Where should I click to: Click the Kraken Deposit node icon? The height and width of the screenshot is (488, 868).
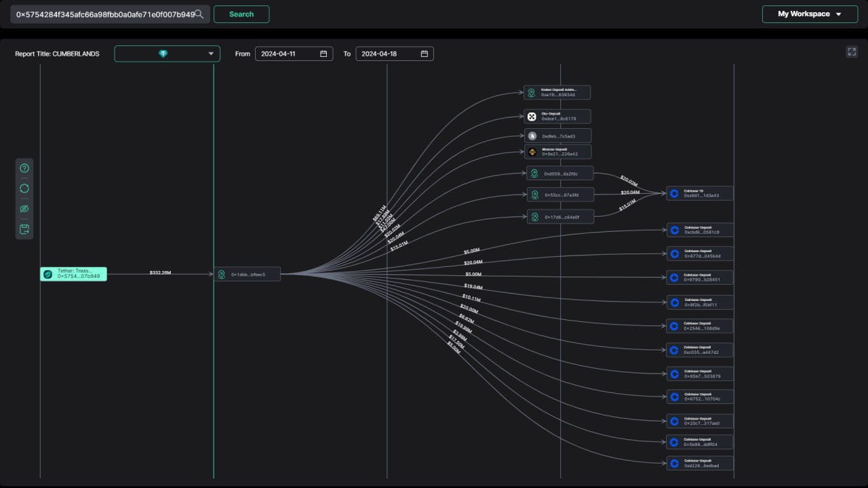[532, 92]
